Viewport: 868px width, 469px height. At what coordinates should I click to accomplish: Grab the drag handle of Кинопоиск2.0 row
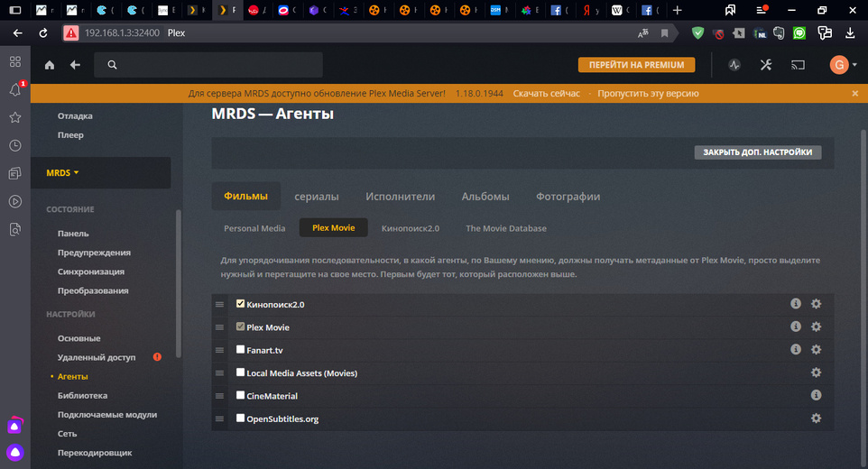point(220,305)
